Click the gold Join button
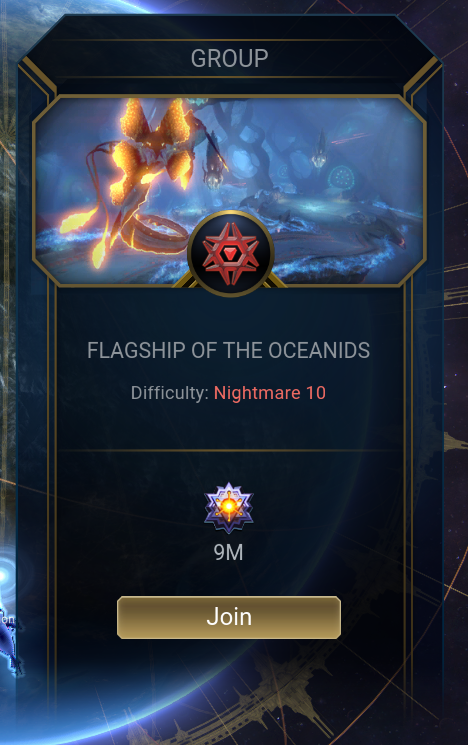This screenshot has height=745, width=468. click(x=229, y=617)
